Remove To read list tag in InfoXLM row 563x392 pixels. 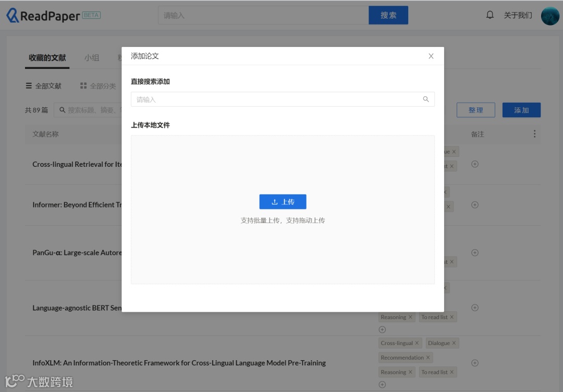451,372
